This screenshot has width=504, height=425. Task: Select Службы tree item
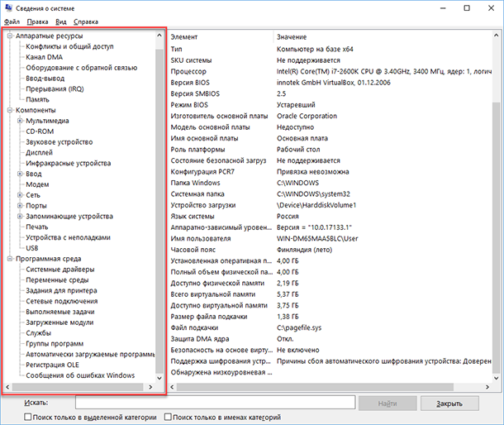coord(39,333)
